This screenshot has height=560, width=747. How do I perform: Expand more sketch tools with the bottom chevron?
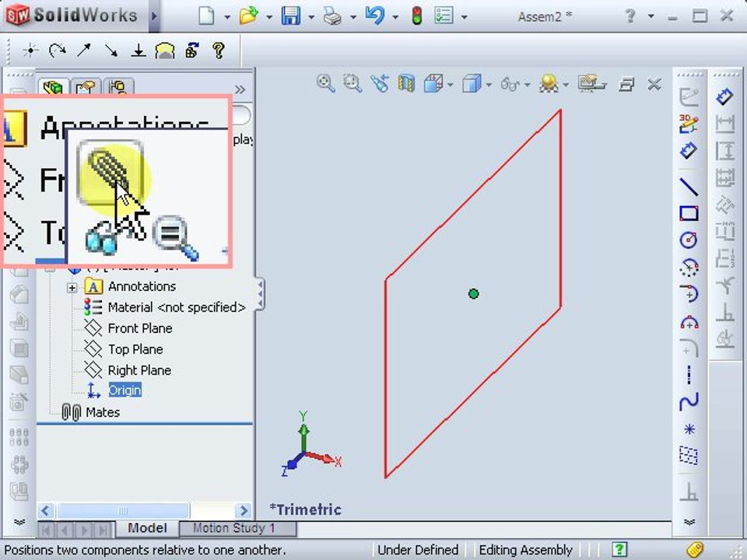click(x=689, y=522)
